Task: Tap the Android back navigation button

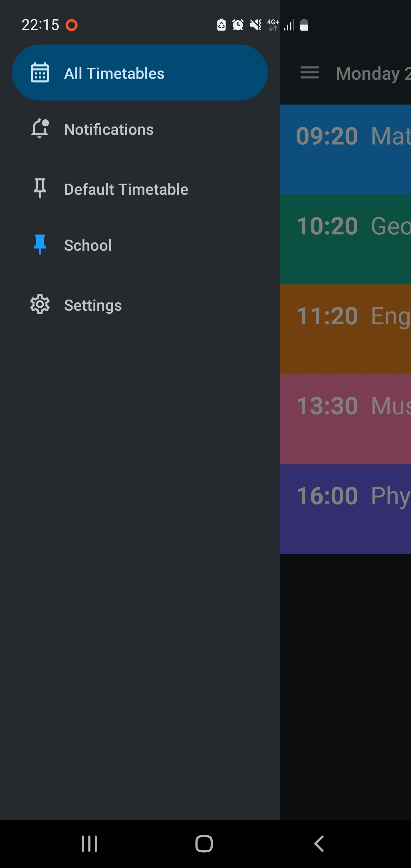Action: click(319, 844)
